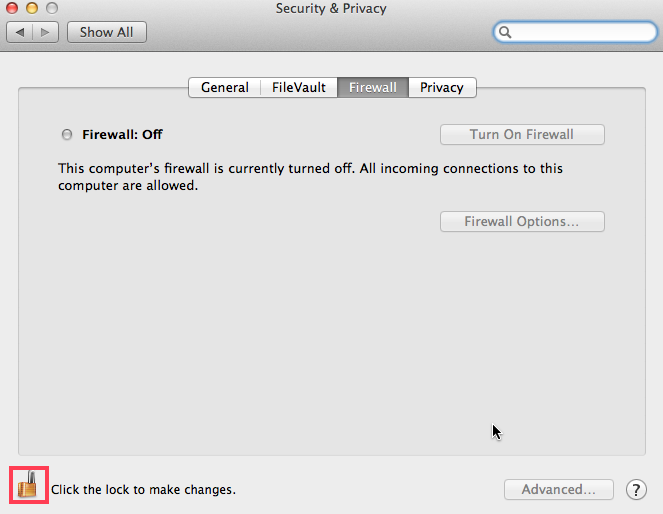Open the FileVault tab
663x514 pixels.
point(299,87)
